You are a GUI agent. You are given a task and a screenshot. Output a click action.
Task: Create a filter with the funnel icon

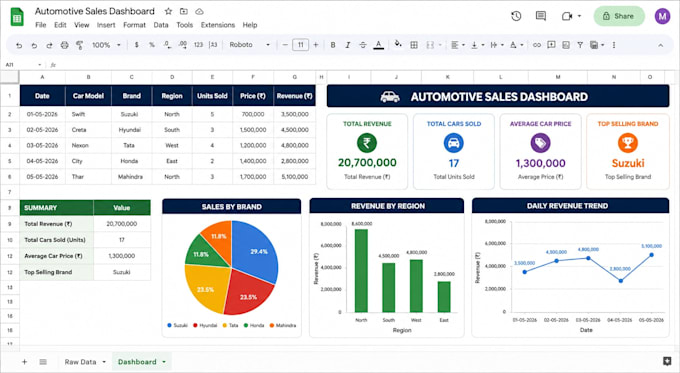[580, 45]
